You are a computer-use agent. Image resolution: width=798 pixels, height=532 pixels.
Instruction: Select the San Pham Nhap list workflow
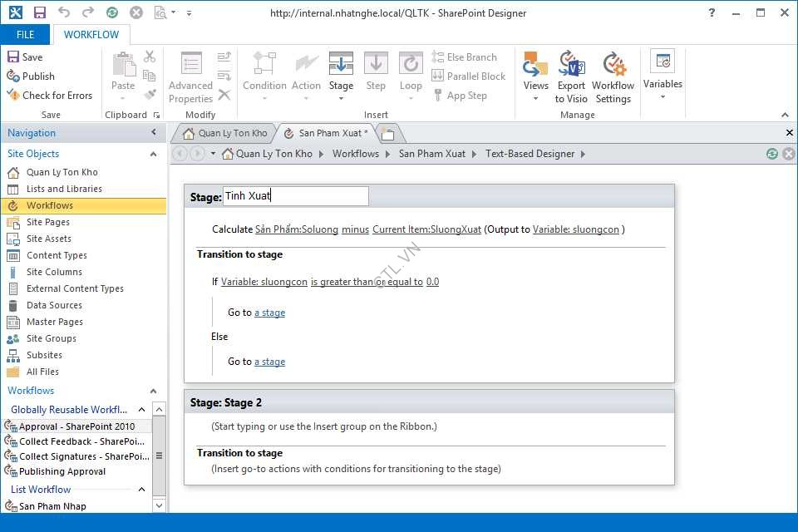click(x=52, y=506)
